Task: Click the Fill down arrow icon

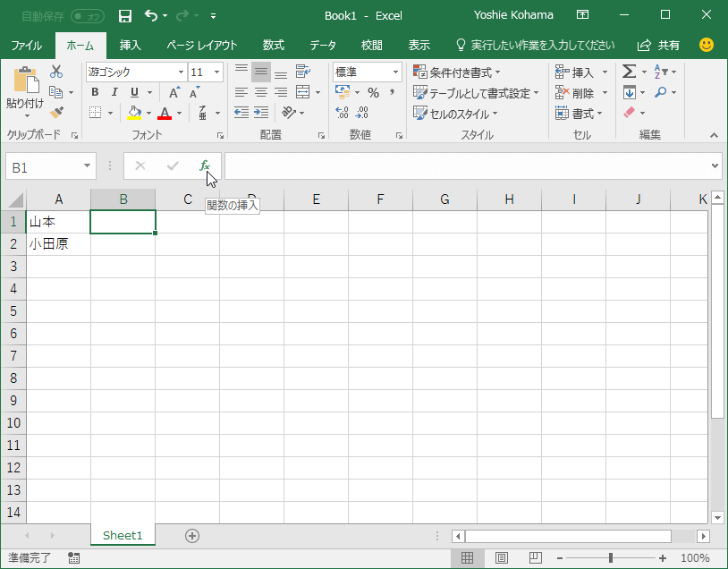Action: pyautogui.click(x=630, y=92)
